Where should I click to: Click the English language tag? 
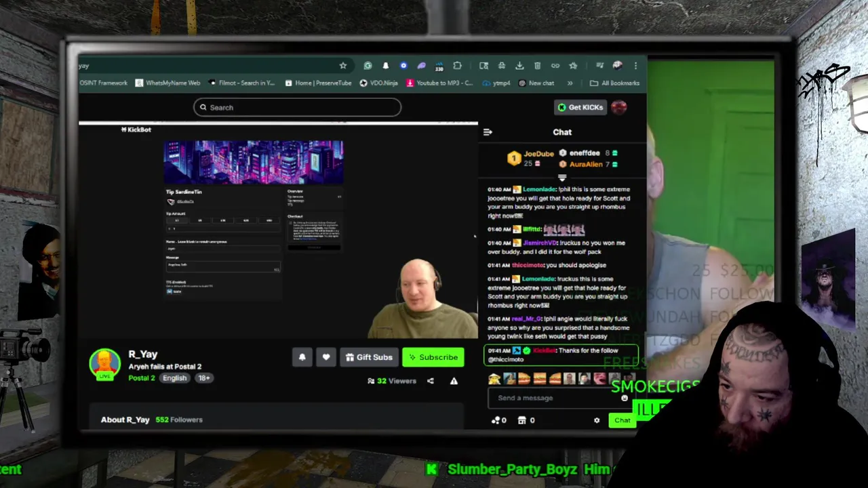click(174, 378)
